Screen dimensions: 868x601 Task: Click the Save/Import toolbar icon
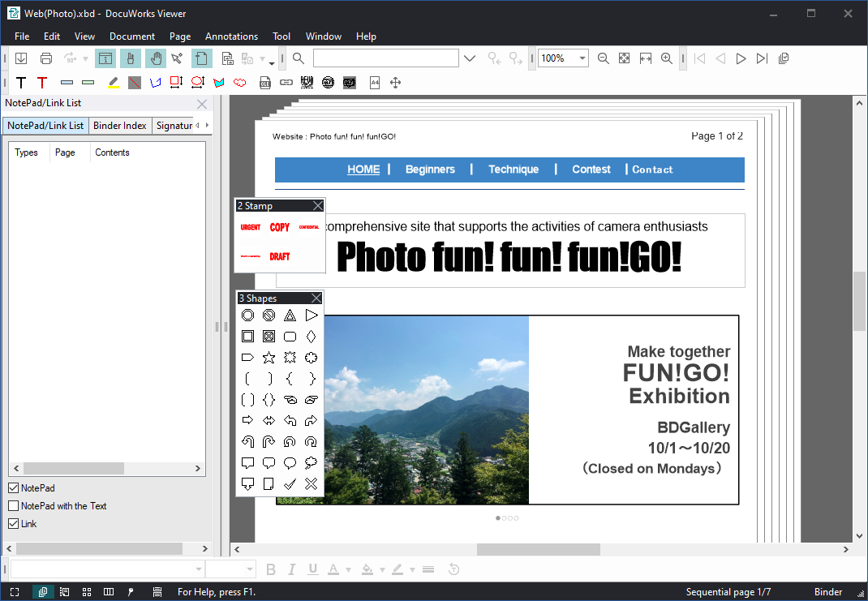tap(21, 58)
